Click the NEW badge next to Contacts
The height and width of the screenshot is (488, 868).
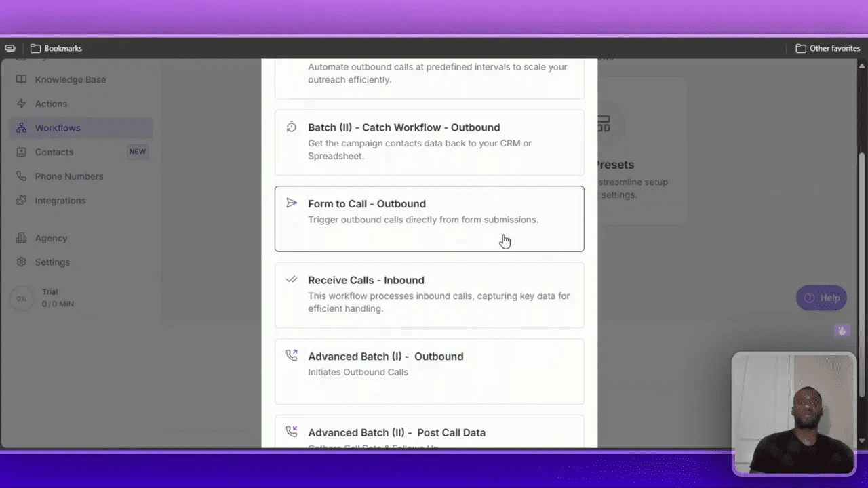tap(137, 151)
